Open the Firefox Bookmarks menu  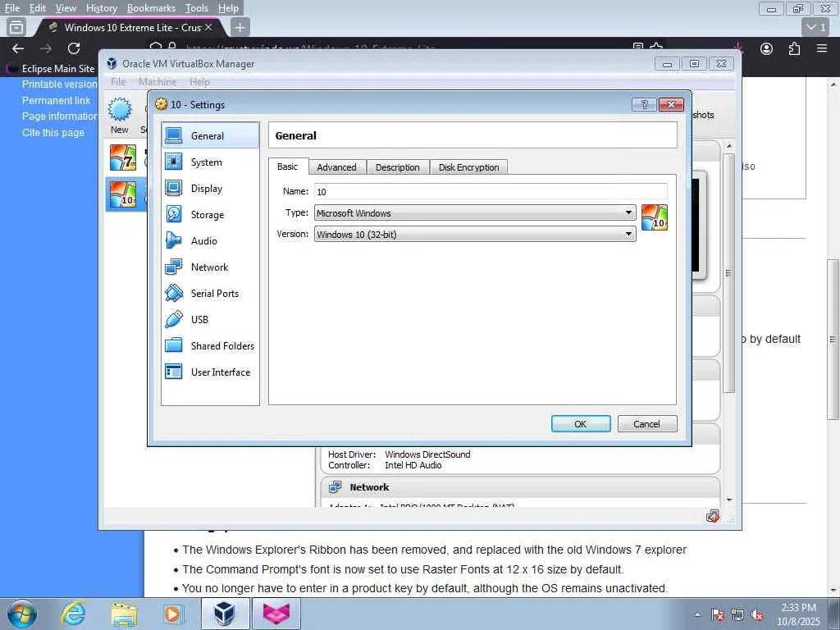(x=151, y=8)
